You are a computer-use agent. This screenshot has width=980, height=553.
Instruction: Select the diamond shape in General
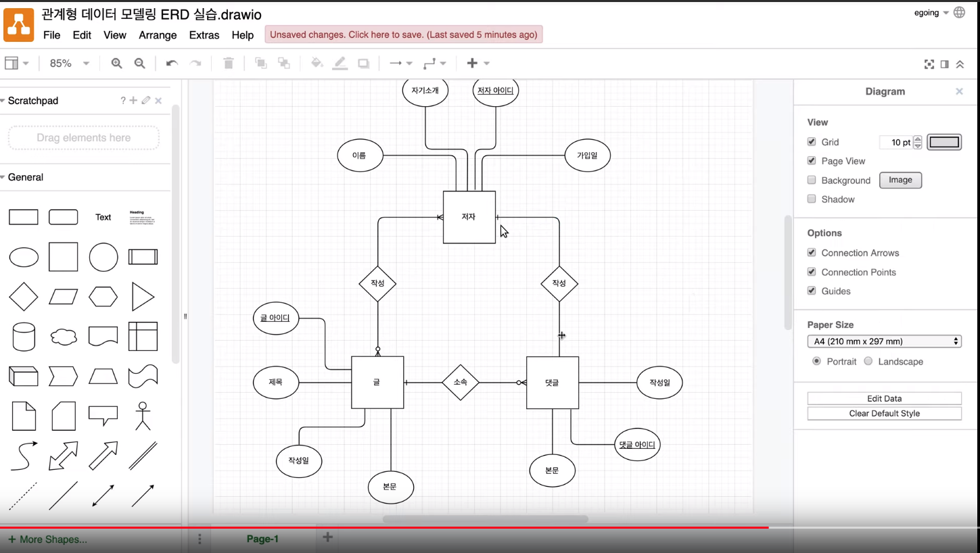[24, 296]
